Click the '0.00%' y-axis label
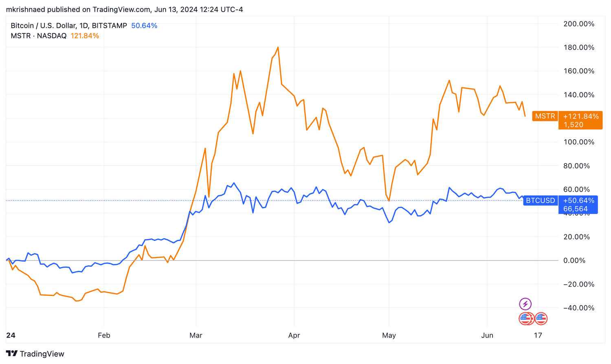611x364 pixels. tap(575, 261)
